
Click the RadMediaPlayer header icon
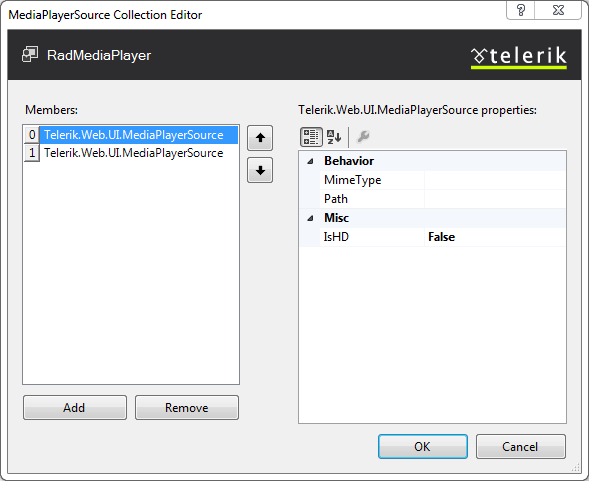click(30, 55)
